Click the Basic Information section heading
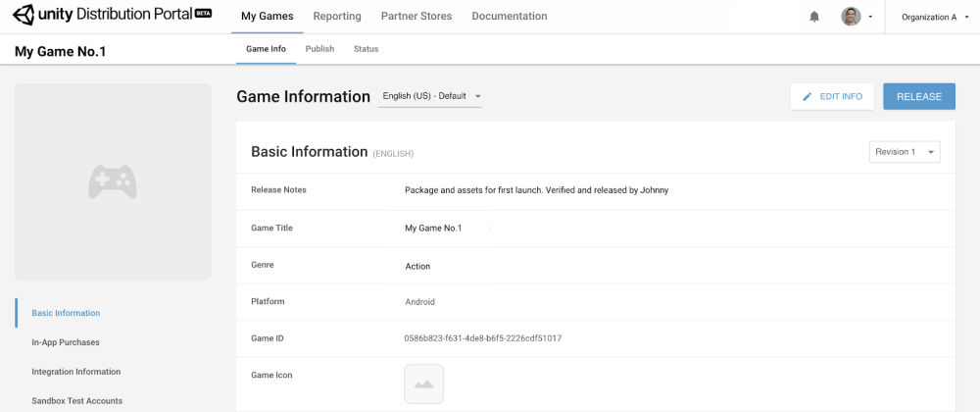The width and height of the screenshot is (980, 412). pyautogui.click(x=309, y=151)
